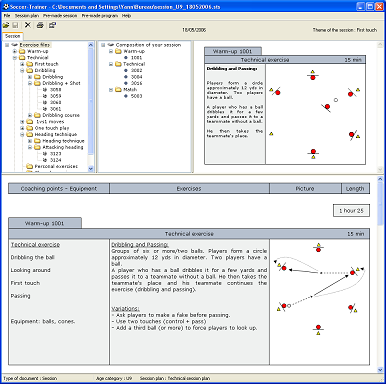This screenshot has height=384, width=386.
Task: Click the print toolbar icon
Action: click(x=40, y=25)
